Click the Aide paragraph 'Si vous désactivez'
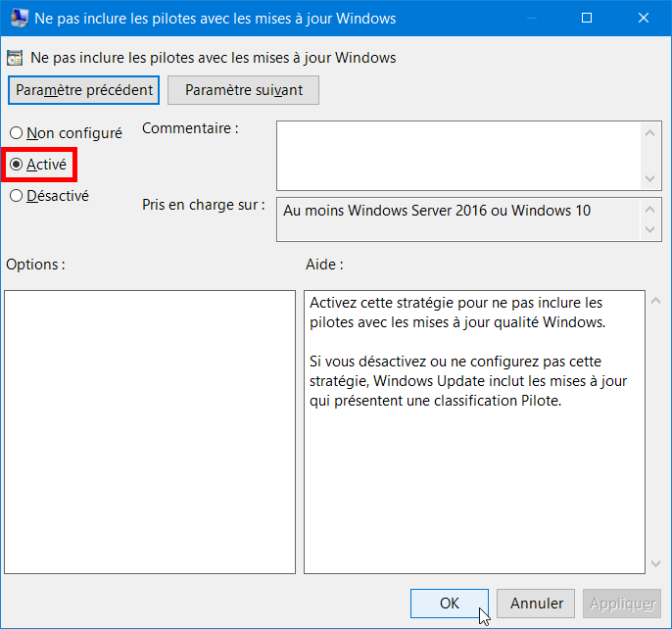This screenshot has height=629, width=672. (468, 381)
